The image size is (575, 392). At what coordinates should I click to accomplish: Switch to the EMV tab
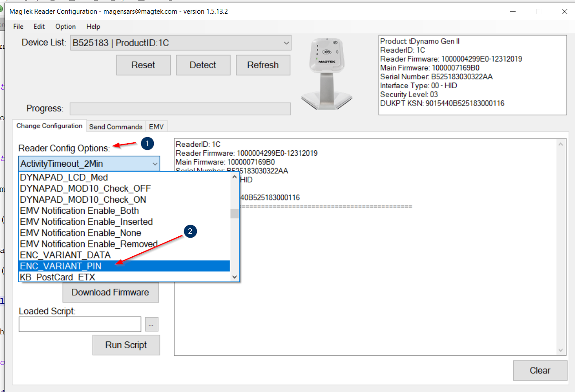click(156, 126)
